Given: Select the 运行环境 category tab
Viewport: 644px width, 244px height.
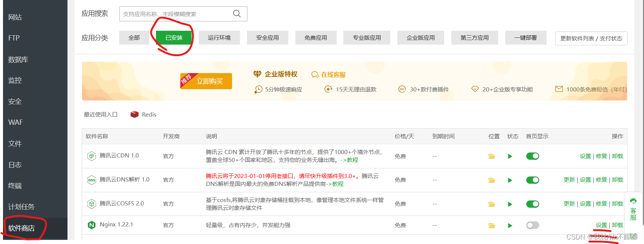Looking at the screenshot, I should pos(219,37).
